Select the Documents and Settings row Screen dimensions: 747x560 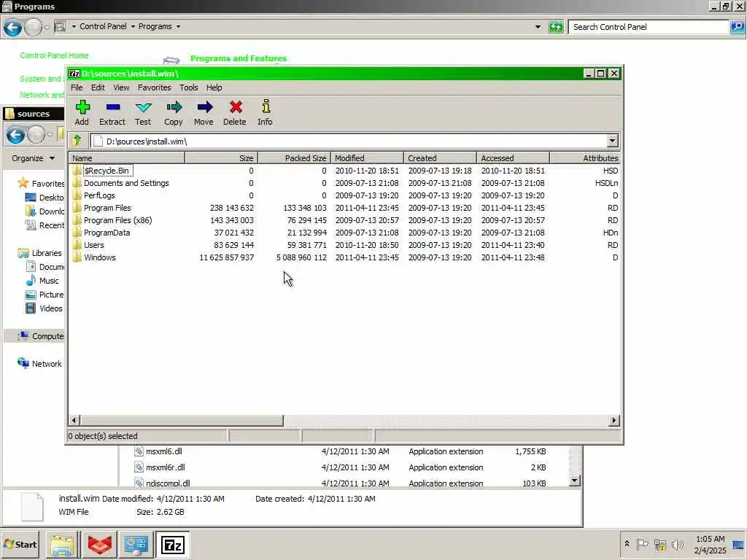[x=344, y=183]
